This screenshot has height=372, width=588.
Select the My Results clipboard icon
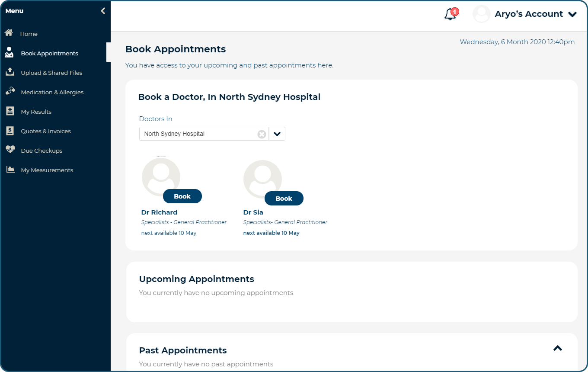[9, 111]
